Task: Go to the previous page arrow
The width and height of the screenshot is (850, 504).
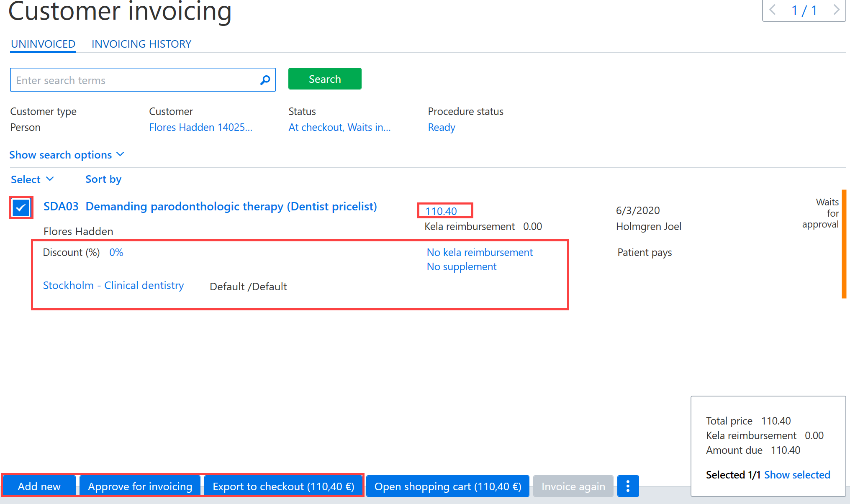Action: [773, 10]
